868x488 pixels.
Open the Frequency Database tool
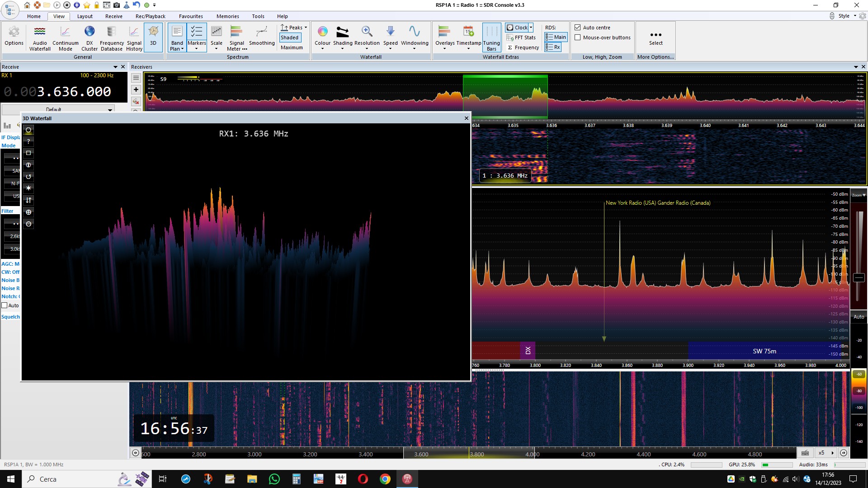(x=111, y=32)
